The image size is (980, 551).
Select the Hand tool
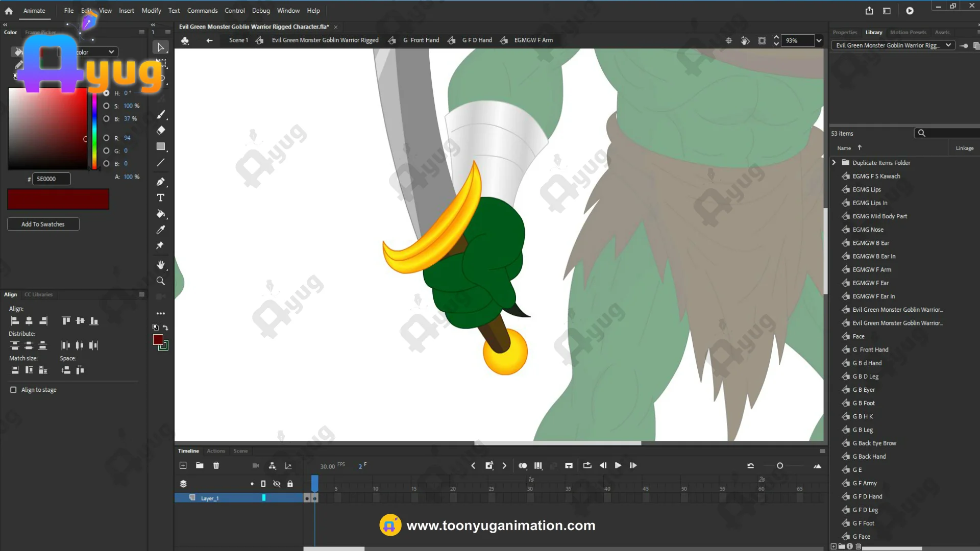point(160,265)
